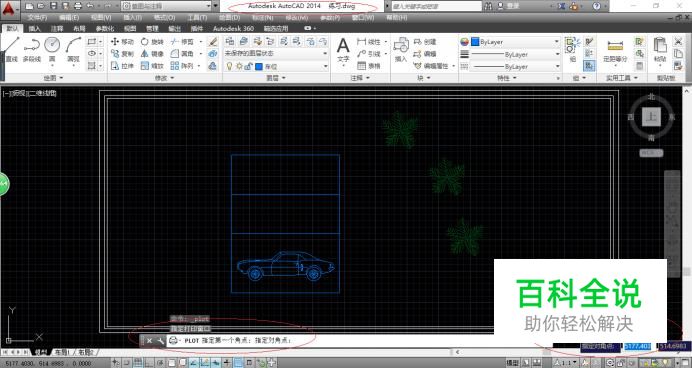The width and height of the screenshot is (692, 368).
Task: Click the blue ByLayer color swatch
Action: (475, 41)
